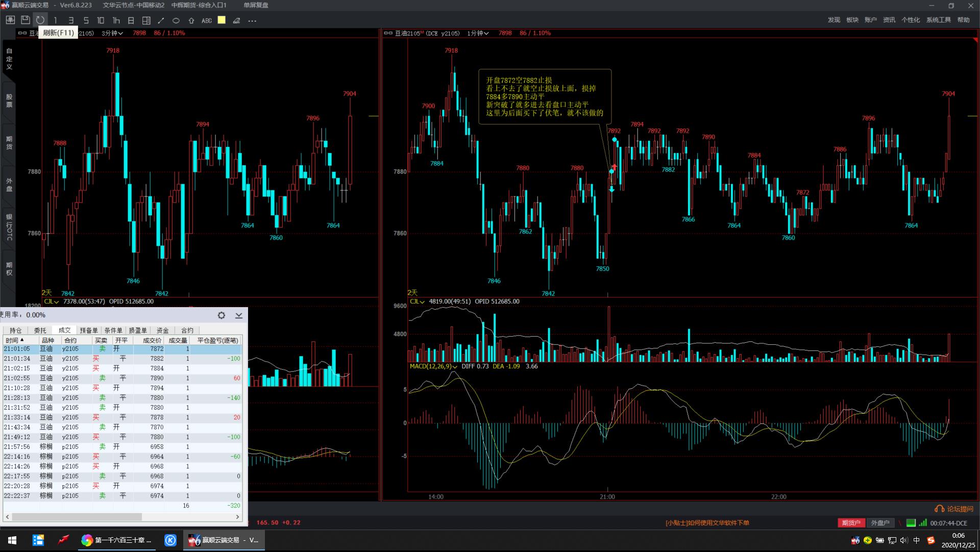Open the 期权 sidebar tab
This screenshot has width=980, height=552.
(x=9, y=269)
